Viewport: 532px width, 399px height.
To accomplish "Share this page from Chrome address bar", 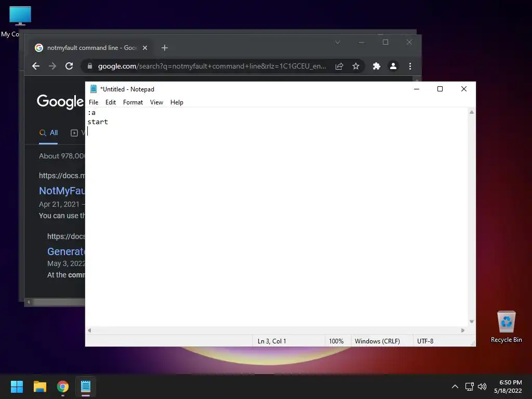I will click(x=339, y=66).
